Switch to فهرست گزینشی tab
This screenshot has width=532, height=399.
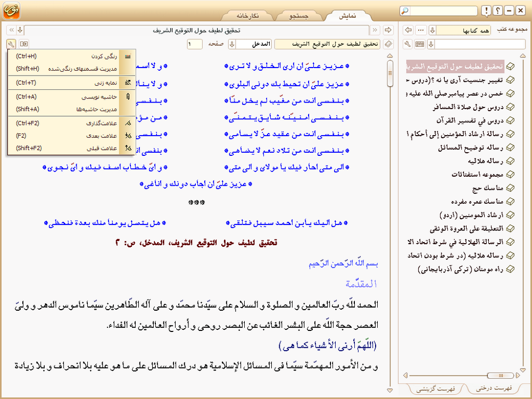[436, 389]
